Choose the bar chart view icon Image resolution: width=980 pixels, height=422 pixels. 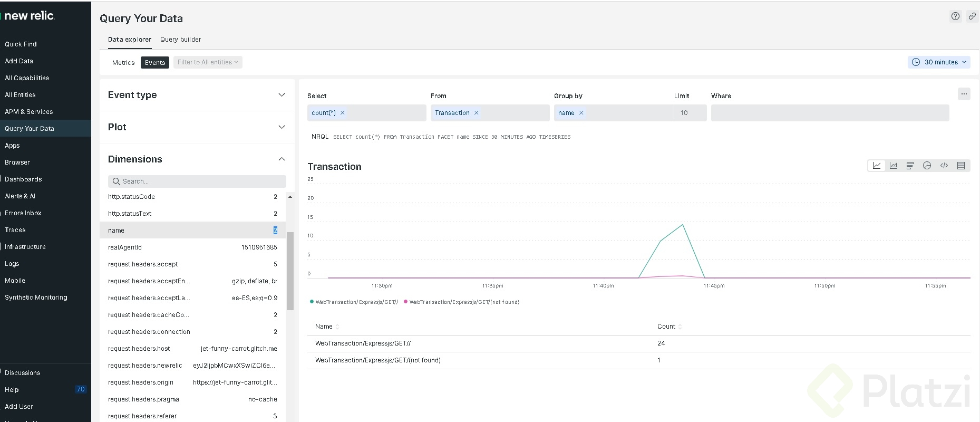[910, 166]
